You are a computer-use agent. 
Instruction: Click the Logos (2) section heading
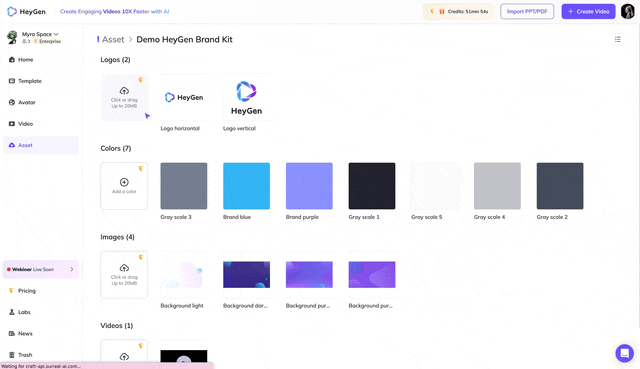click(x=116, y=60)
